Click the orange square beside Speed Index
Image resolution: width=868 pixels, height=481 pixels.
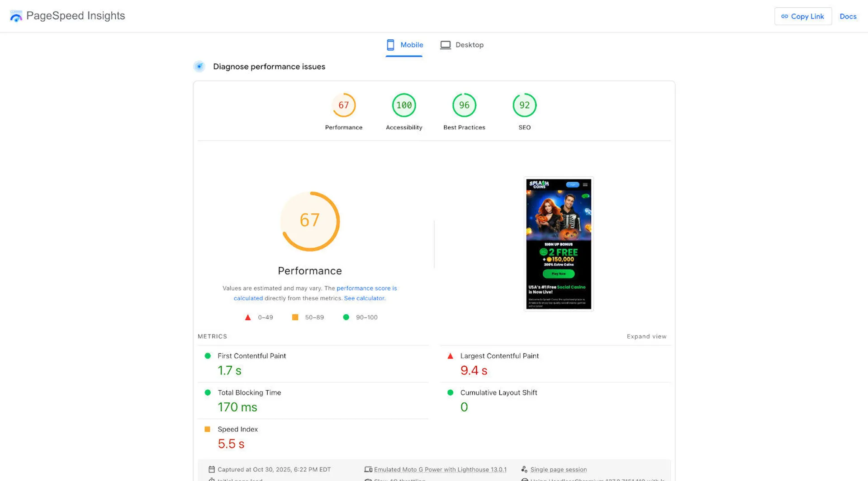coord(208,429)
